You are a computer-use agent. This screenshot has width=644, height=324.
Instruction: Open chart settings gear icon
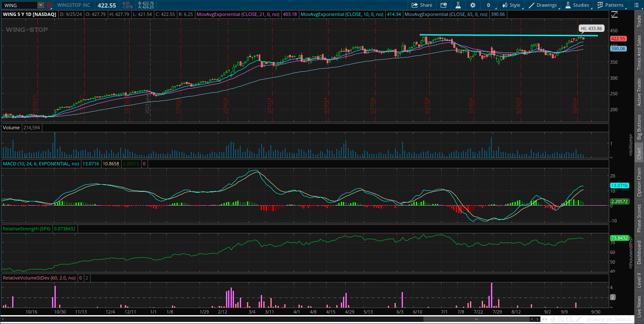pyautogui.click(x=473, y=5)
